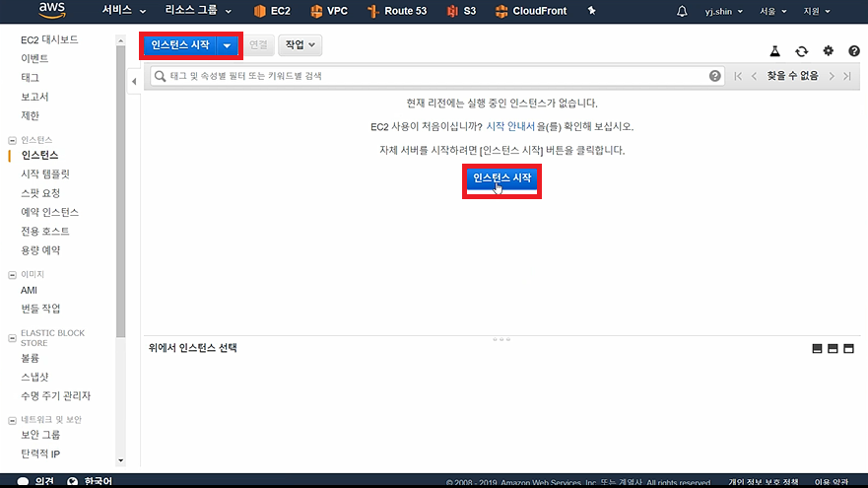Image resolution: width=868 pixels, height=488 pixels.
Task: Collapse the left navigation sidebar arrow
Action: coord(134,82)
